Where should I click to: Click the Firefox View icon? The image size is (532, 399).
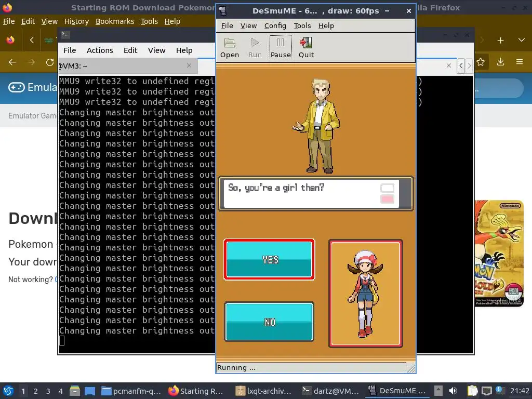(x=10, y=40)
